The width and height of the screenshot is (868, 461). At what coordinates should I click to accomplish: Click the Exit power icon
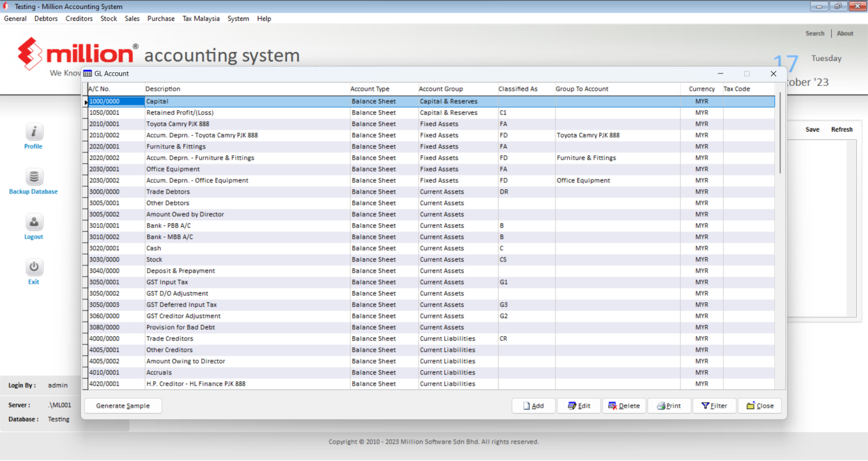click(34, 268)
